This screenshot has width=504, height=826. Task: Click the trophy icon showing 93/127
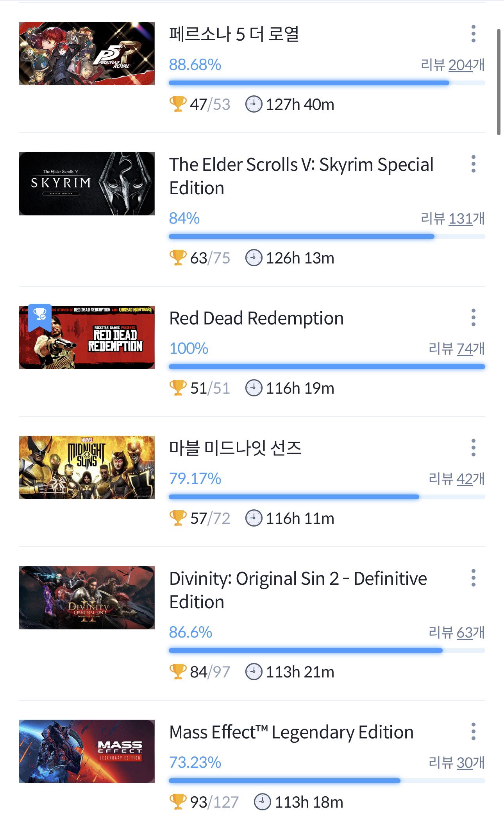point(177,802)
